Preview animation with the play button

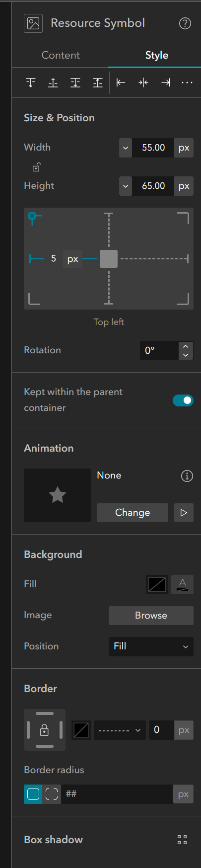tap(184, 513)
